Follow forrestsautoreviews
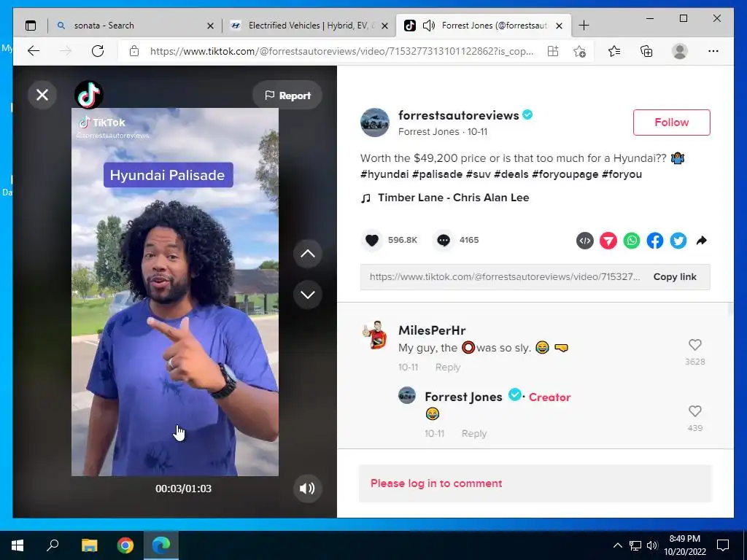The width and height of the screenshot is (747, 560). coord(671,122)
